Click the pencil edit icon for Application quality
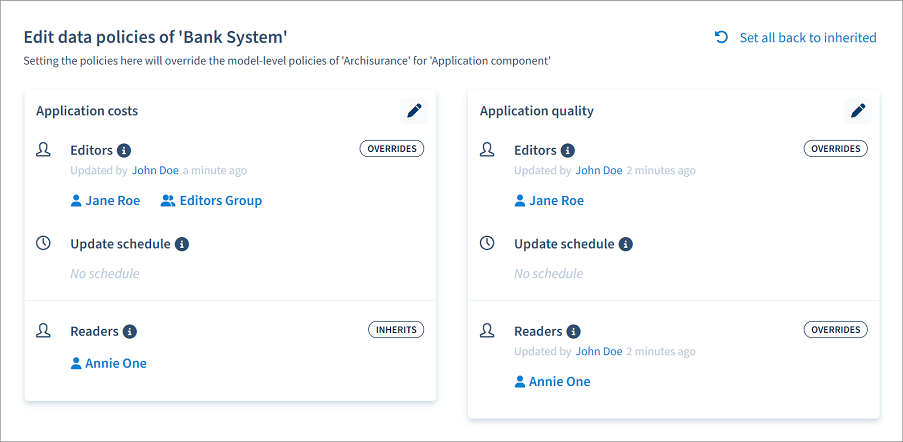Viewport: 903px width, 442px height. (858, 110)
